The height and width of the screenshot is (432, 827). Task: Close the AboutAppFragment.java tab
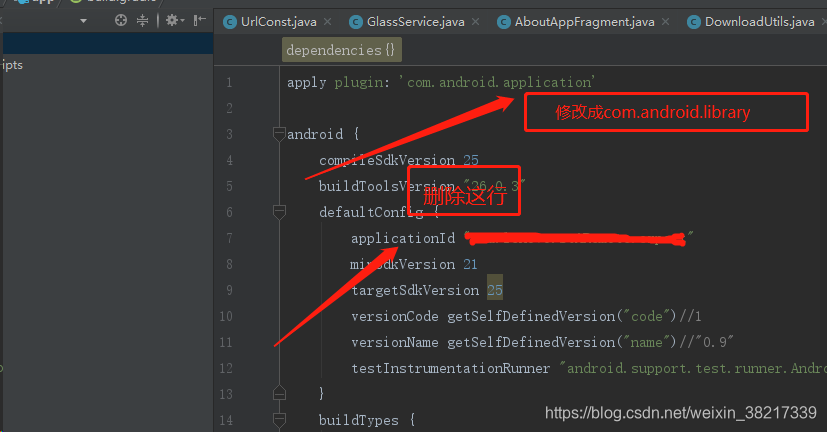666,22
